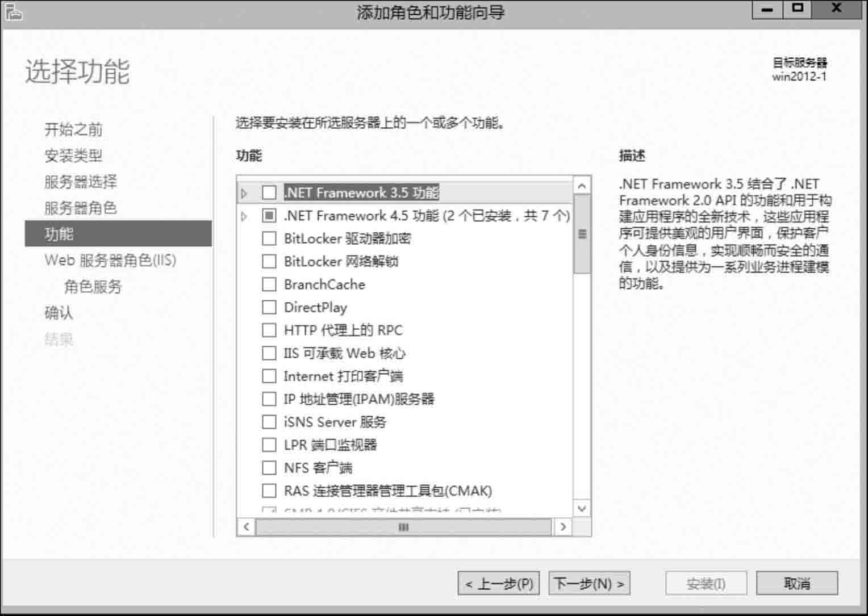868x616 pixels.
Task: Expand the .NET Framework 4.5 tree node
Action: click(244, 216)
